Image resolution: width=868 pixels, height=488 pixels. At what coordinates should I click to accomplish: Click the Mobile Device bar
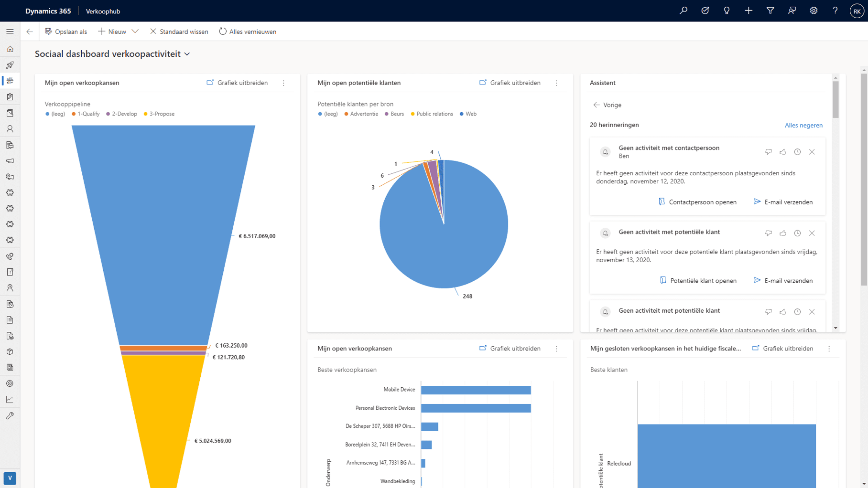click(476, 390)
